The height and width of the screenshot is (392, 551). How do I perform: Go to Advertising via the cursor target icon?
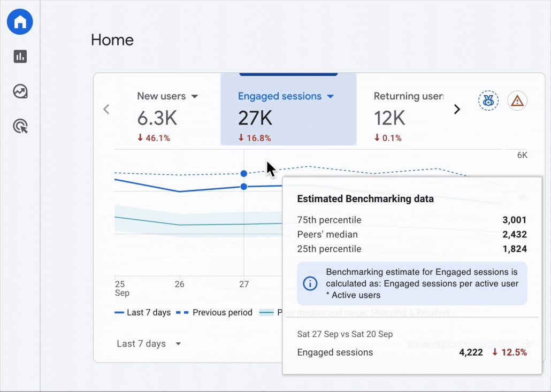[x=20, y=126]
